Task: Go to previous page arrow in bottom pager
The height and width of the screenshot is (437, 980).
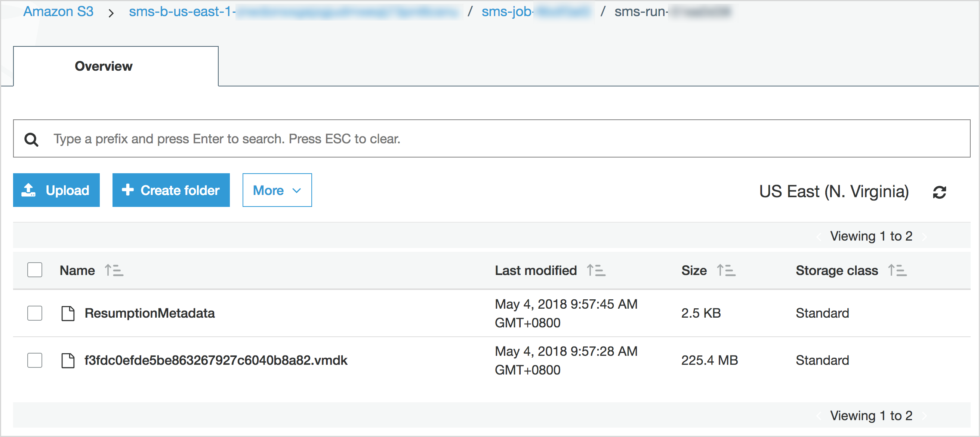Action: coord(819,416)
